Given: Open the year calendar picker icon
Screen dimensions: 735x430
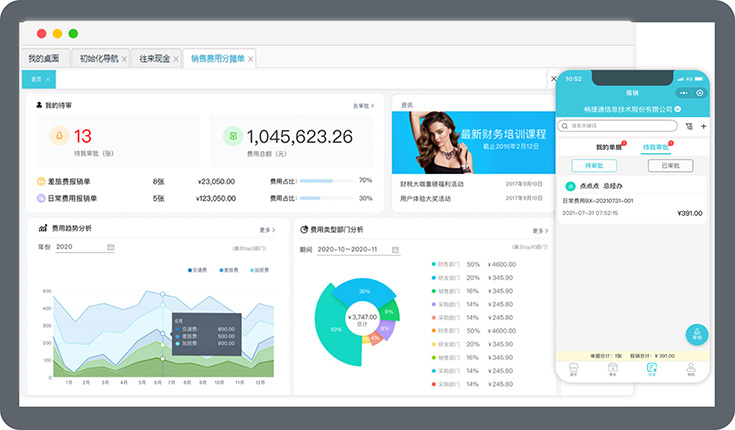Looking at the screenshot, I should pyautogui.click(x=111, y=247).
